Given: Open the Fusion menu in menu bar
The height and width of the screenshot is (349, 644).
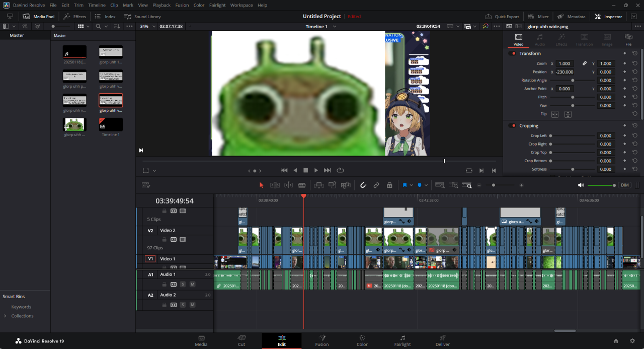Looking at the screenshot, I should pos(182,5).
